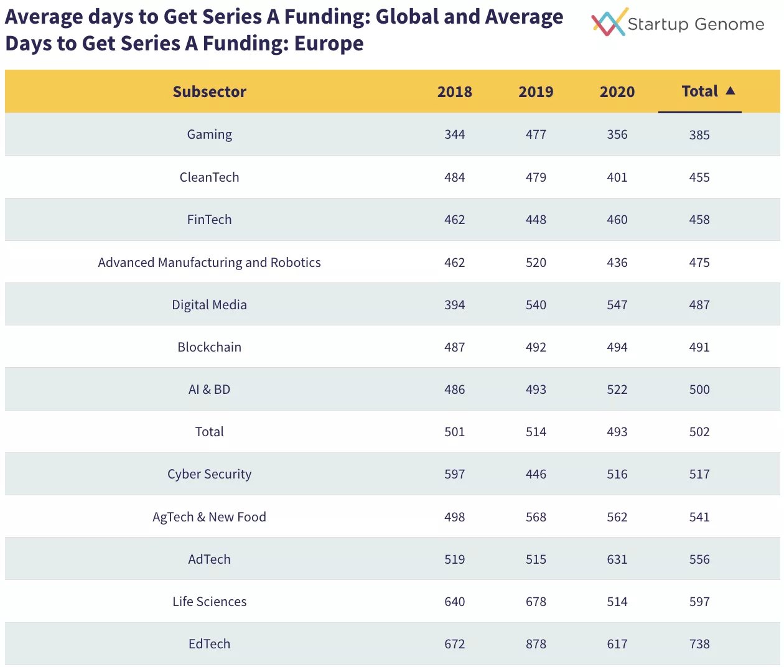Select the Gaming subsector row
Screen dimensions: 784x672
pos(209,134)
